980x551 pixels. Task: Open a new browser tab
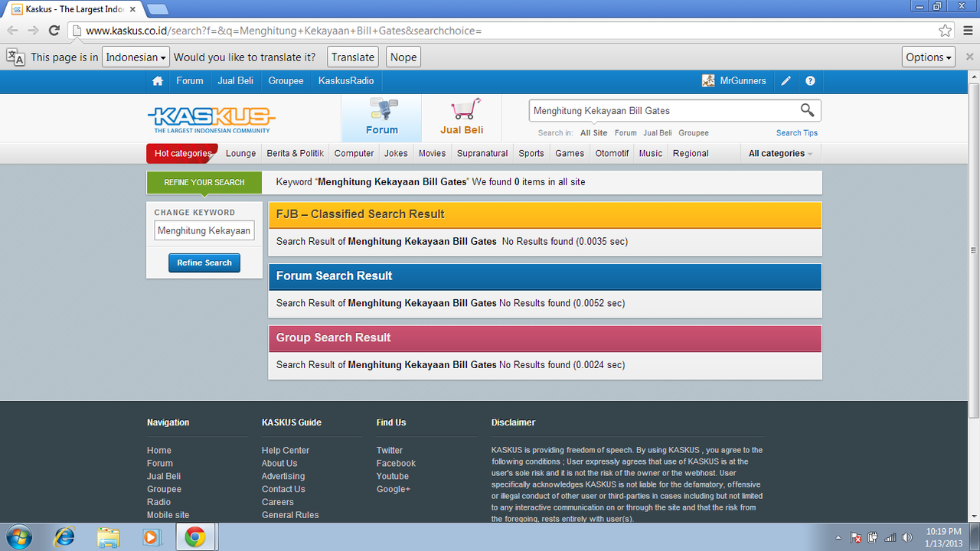click(157, 9)
